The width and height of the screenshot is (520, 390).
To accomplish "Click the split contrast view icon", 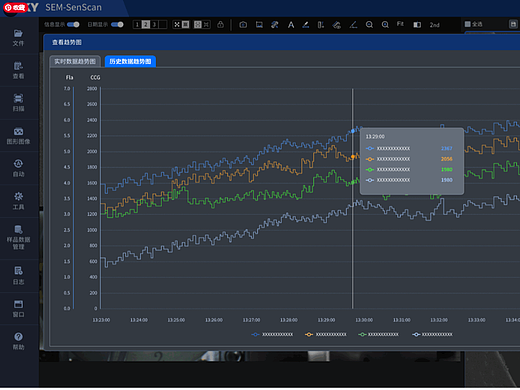I will [417, 25].
